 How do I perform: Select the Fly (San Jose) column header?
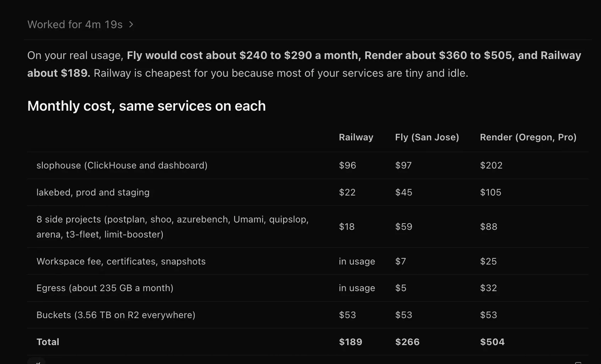click(x=427, y=137)
